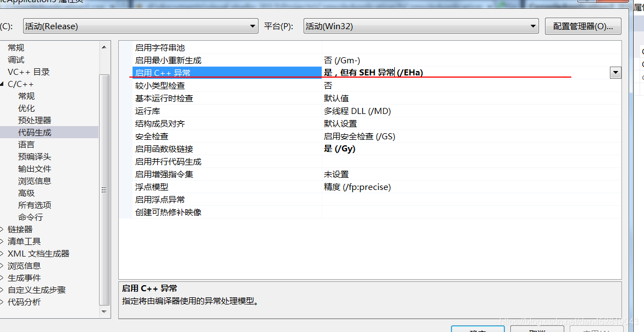Expand the 链接器 tree node
This screenshot has width=644, height=332.
[2, 229]
